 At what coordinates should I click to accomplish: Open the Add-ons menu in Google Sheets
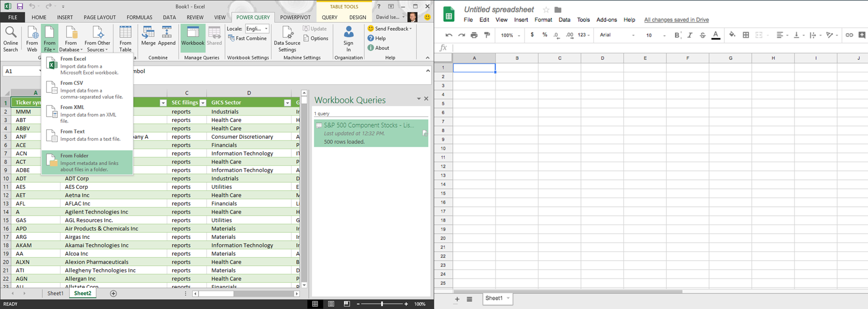607,20
